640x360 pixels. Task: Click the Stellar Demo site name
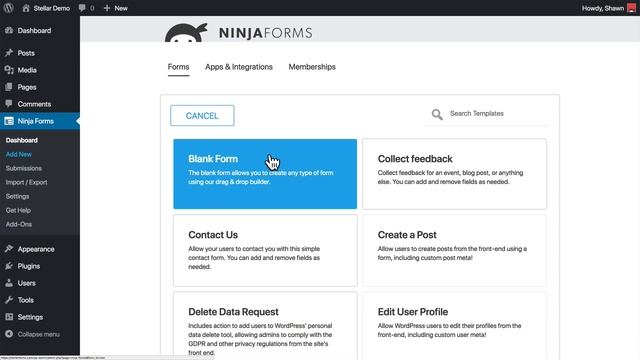pyautogui.click(x=52, y=8)
